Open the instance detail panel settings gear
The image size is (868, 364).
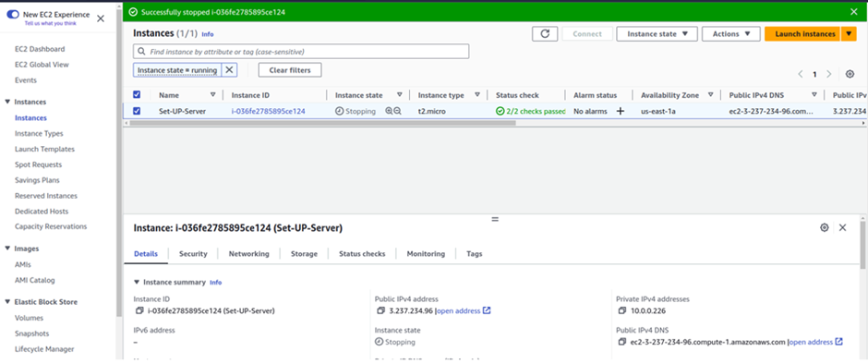(825, 227)
